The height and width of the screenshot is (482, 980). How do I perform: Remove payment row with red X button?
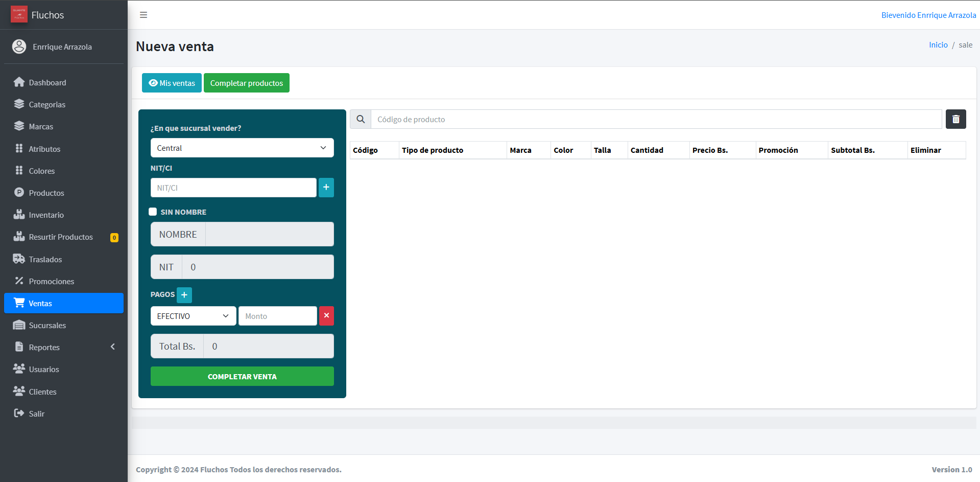tap(326, 316)
